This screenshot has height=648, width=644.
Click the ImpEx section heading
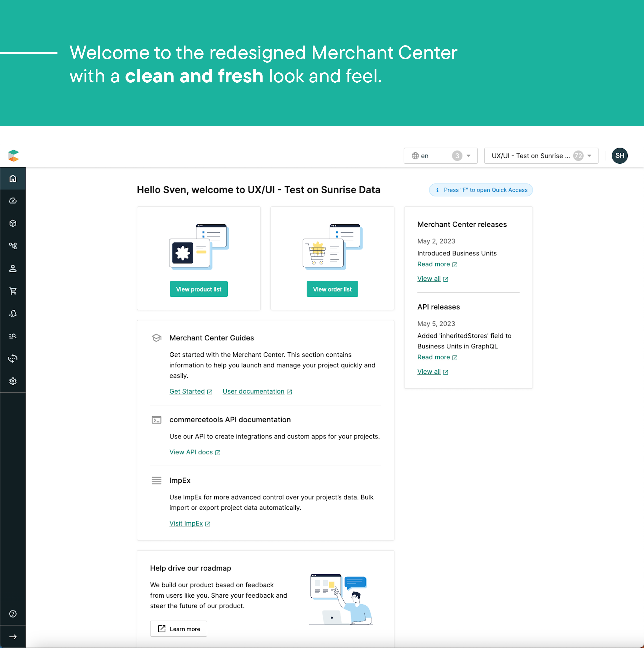click(180, 480)
